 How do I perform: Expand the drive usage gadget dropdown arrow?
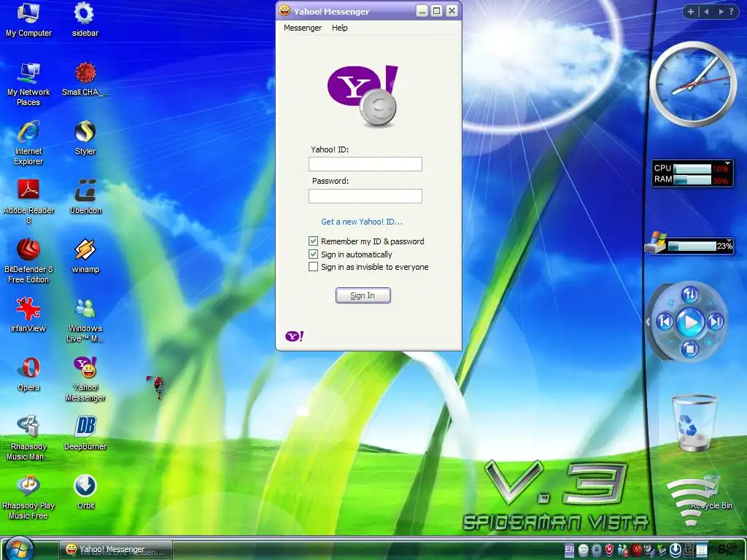[729, 240]
